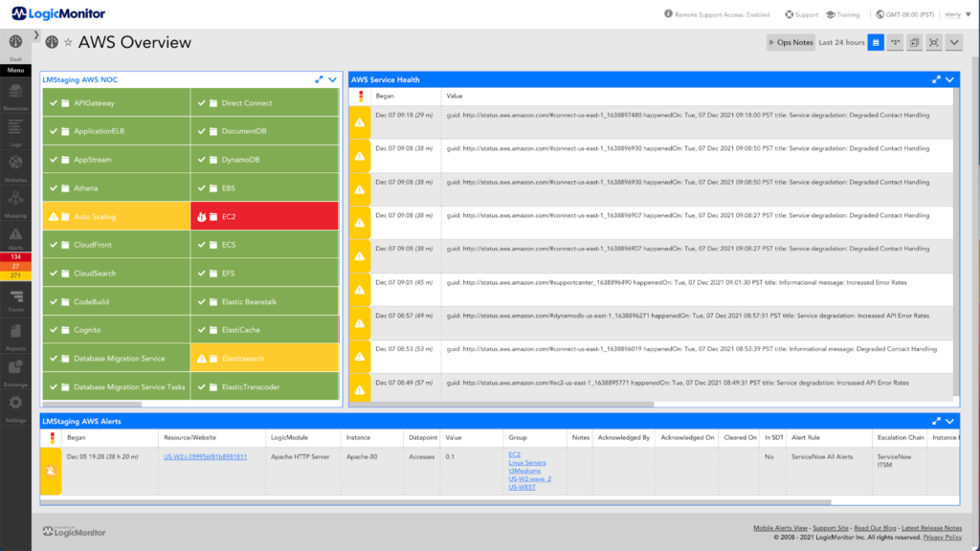
Task: Expand the LMStaging AWS NOC widget
Action: (319, 79)
